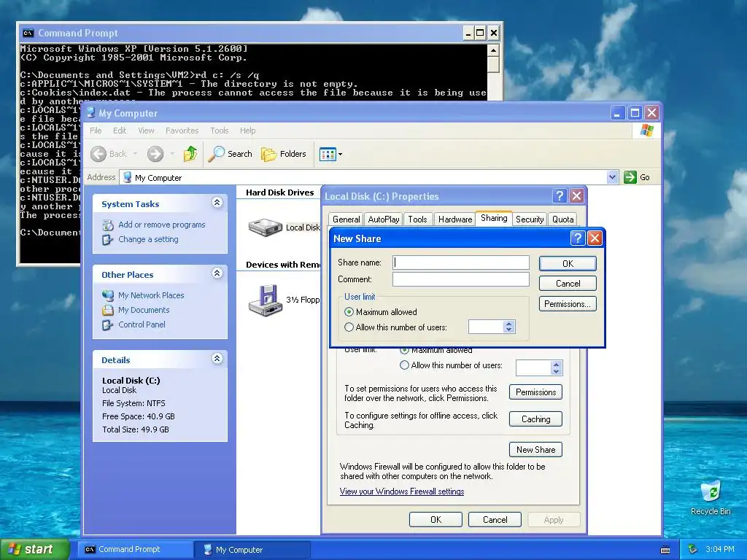The height and width of the screenshot is (560, 747).
Task: Select Allow this number of users in New Share
Action: pyautogui.click(x=349, y=327)
